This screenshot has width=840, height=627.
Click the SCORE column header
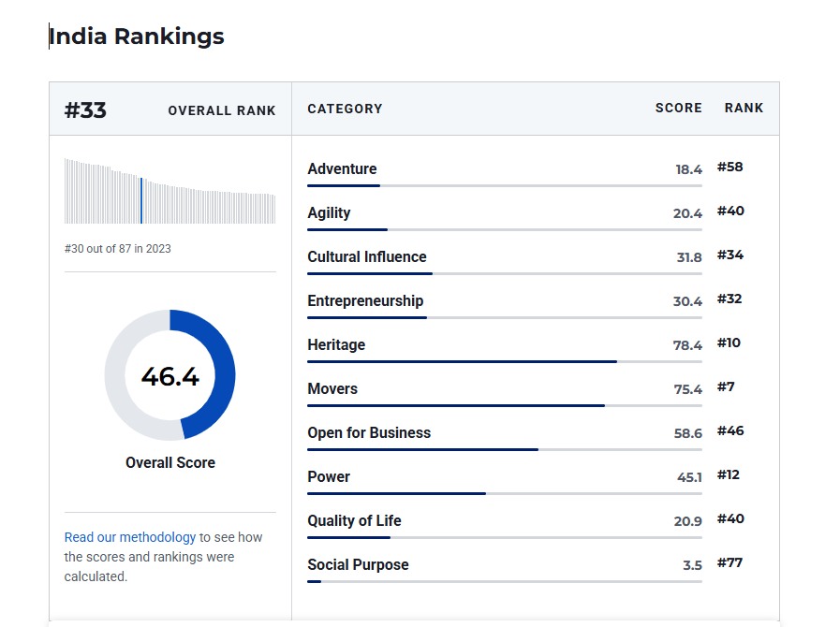click(x=678, y=109)
